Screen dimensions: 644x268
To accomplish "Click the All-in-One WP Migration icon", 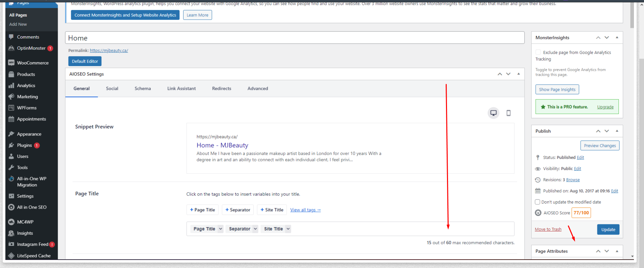I will pyautogui.click(x=11, y=179).
